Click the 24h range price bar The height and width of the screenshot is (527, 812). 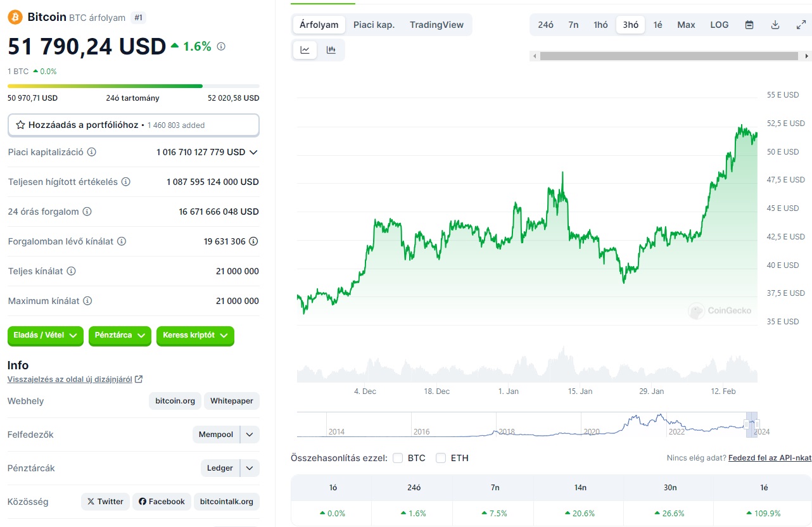[x=134, y=86]
